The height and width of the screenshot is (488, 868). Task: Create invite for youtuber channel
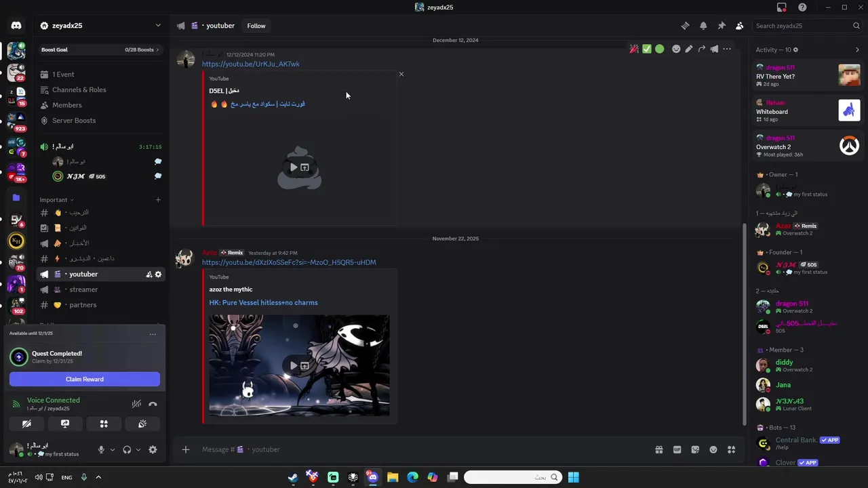click(x=149, y=274)
